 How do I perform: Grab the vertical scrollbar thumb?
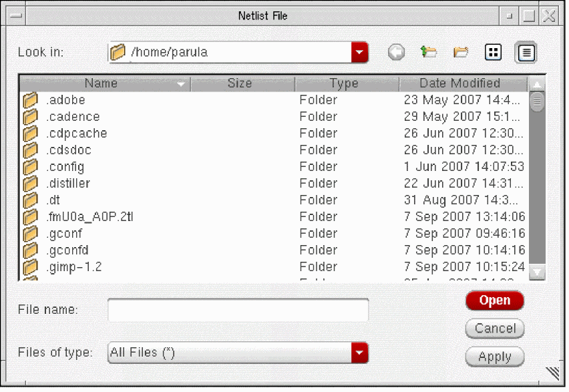pyautogui.click(x=537, y=102)
